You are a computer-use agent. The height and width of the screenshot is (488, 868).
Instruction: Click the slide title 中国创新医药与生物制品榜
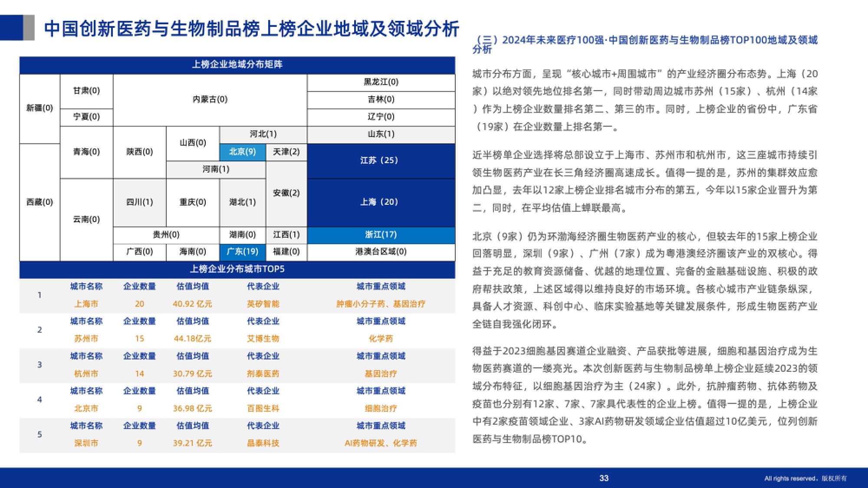click(252, 29)
